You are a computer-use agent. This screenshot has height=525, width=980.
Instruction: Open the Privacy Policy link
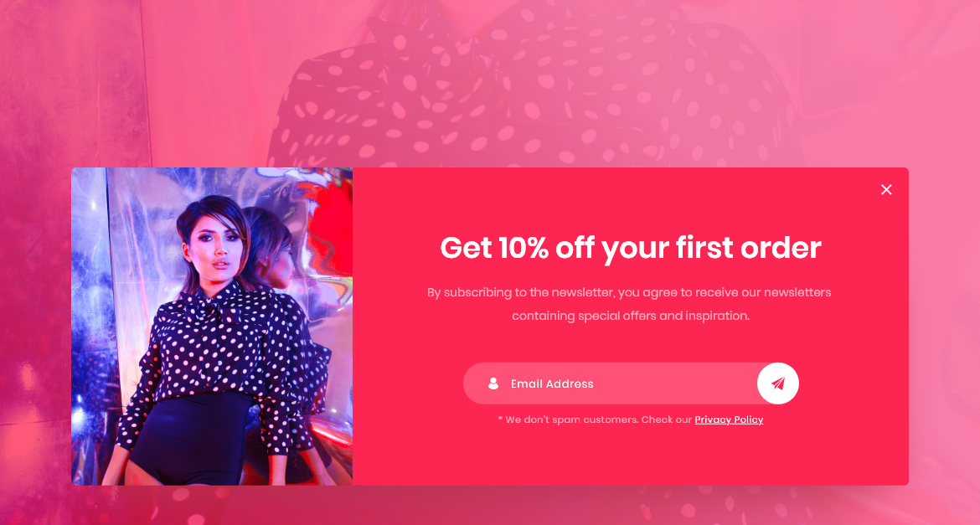point(729,419)
